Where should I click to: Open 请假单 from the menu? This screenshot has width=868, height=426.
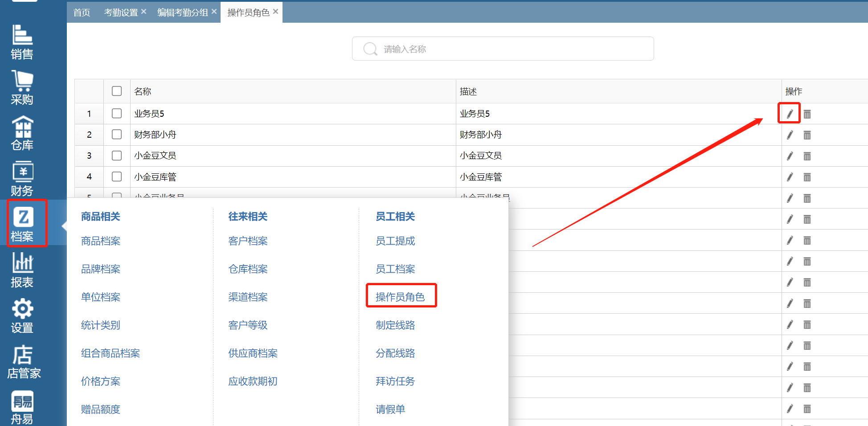pos(390,410)
